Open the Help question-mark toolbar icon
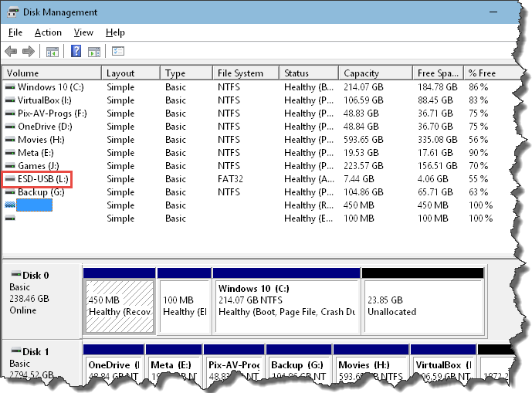 tap(76, 51)
